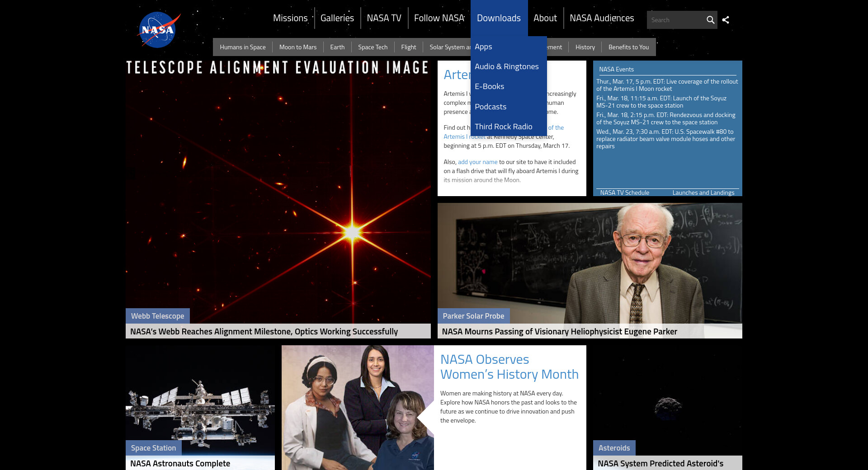Go to Moon to Mars topic
Viewport: 868px width, 470px height.
point(298,47)
